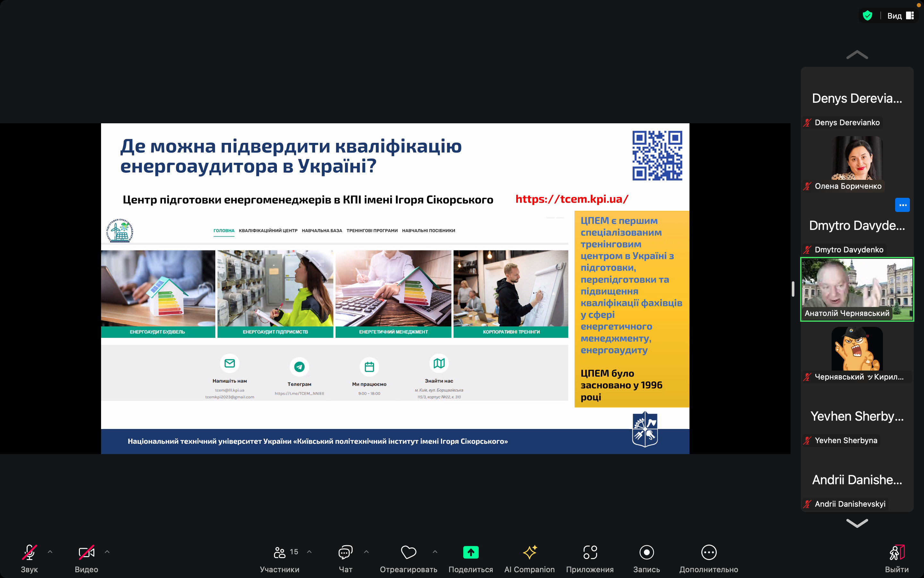Viewport: 924px width, 578px height.
Task: Click НАВЧАЛЬНІ ПОСІБНИКИ menu item
Action: [428, 231]
